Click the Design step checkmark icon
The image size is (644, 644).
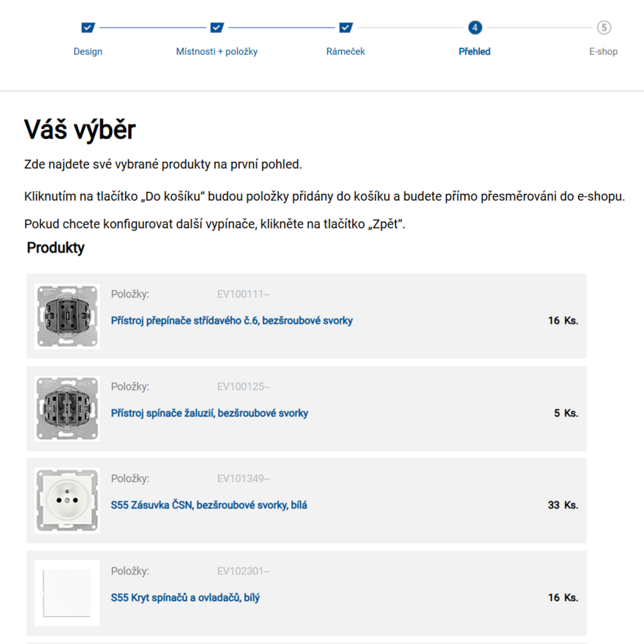(x=88, y=28)
